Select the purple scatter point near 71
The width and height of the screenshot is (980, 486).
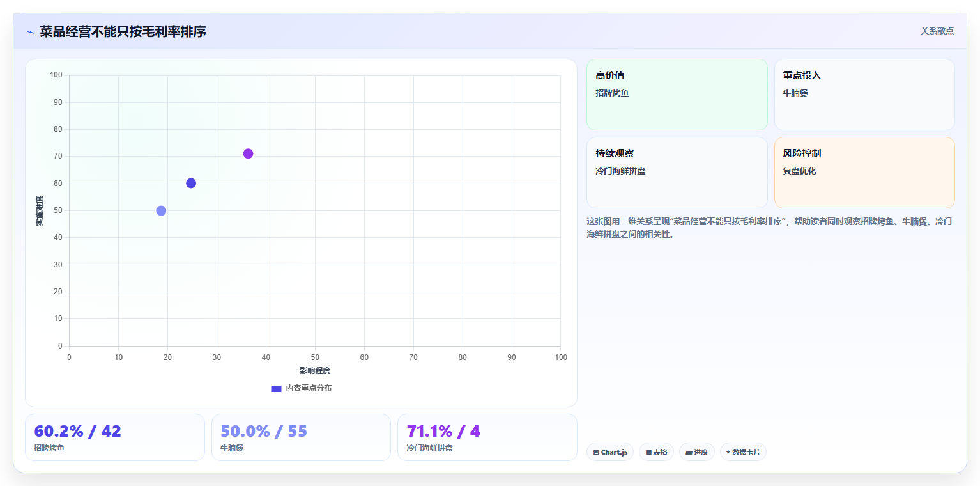248,153
